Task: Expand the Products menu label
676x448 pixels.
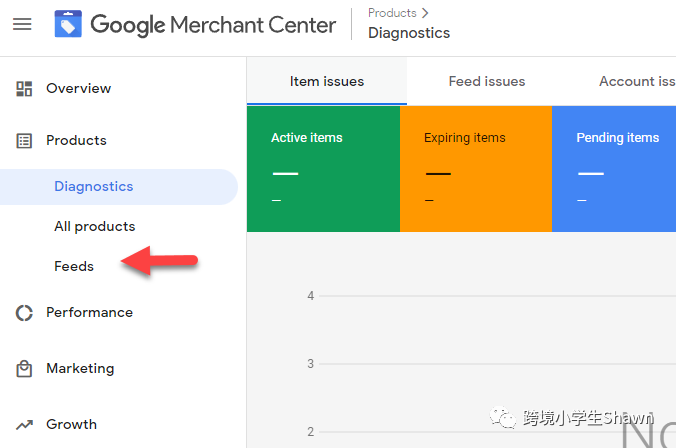Action: (76, 141)
